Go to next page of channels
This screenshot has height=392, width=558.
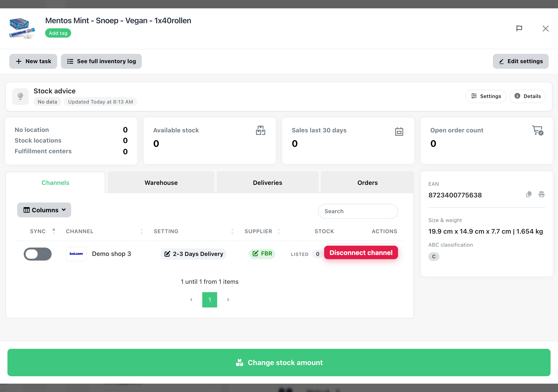(228, 300)
